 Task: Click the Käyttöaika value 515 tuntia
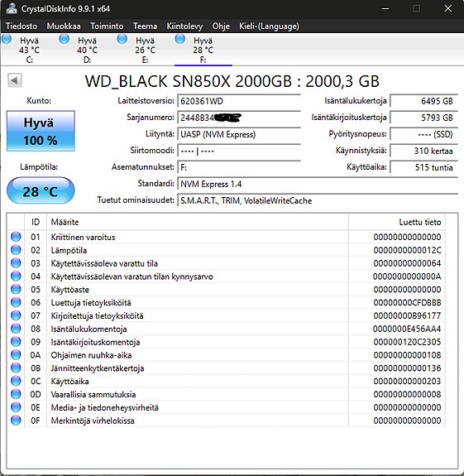pyautogui.click(x=423, y=167)
